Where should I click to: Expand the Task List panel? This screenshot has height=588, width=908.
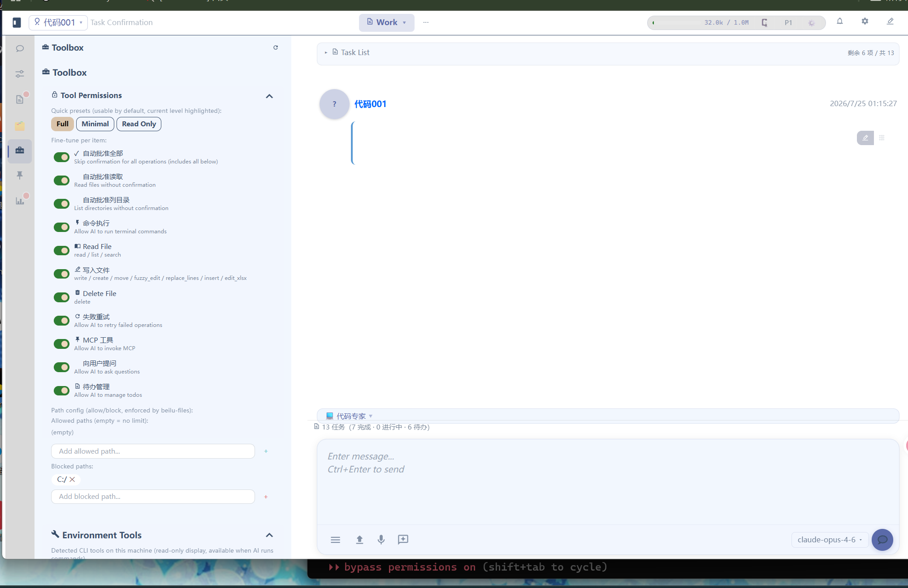tap(326, 52)
